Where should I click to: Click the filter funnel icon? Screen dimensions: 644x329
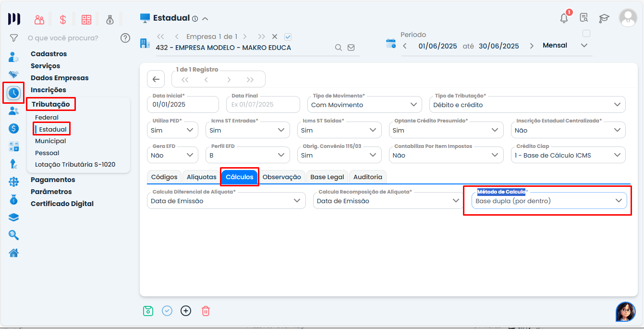pos(14,37)
